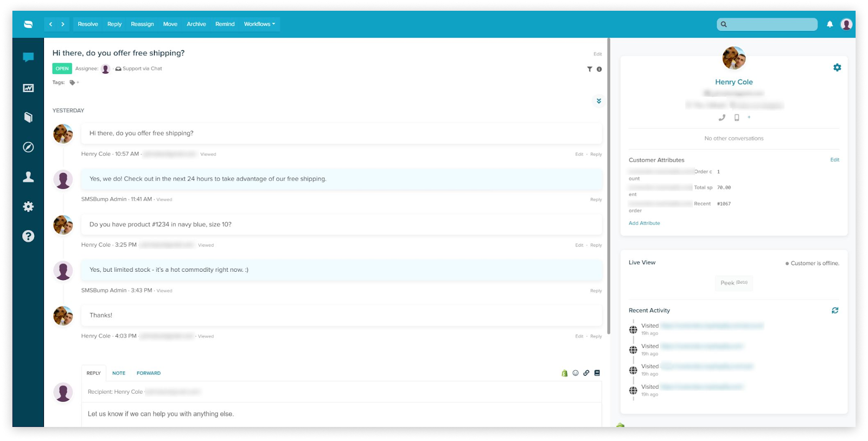The height and width of the screenshot is (441, 868).
Task: Click the conversation info icon
Action: pos(599,69)
